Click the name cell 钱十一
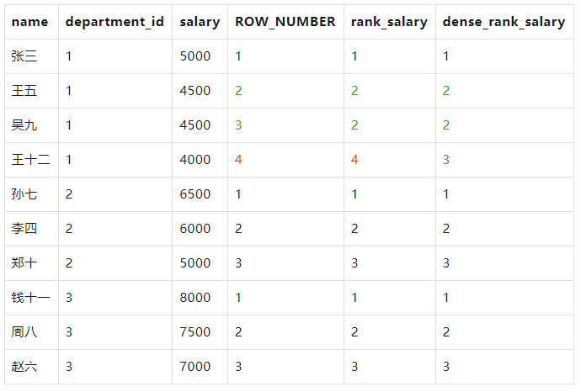 31,298
